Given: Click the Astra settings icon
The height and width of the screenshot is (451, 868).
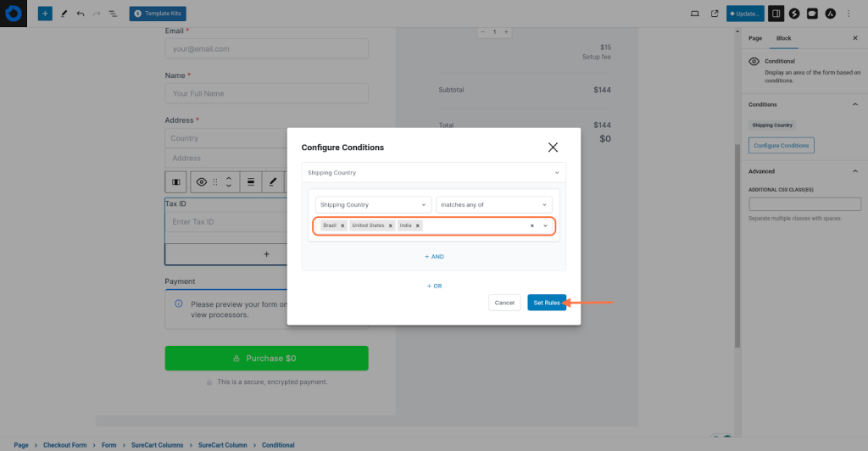Looking at the screenshot, I should click(830, 14).
